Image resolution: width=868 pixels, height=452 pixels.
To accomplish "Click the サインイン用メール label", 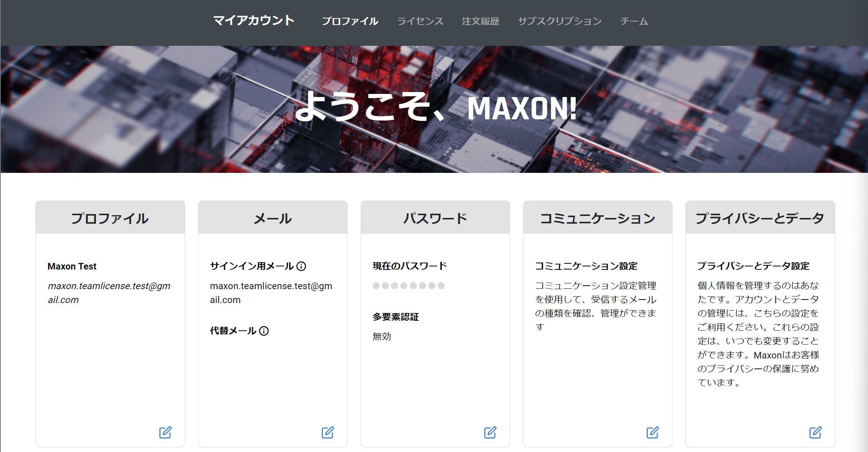I will click(x=252, y=266).
